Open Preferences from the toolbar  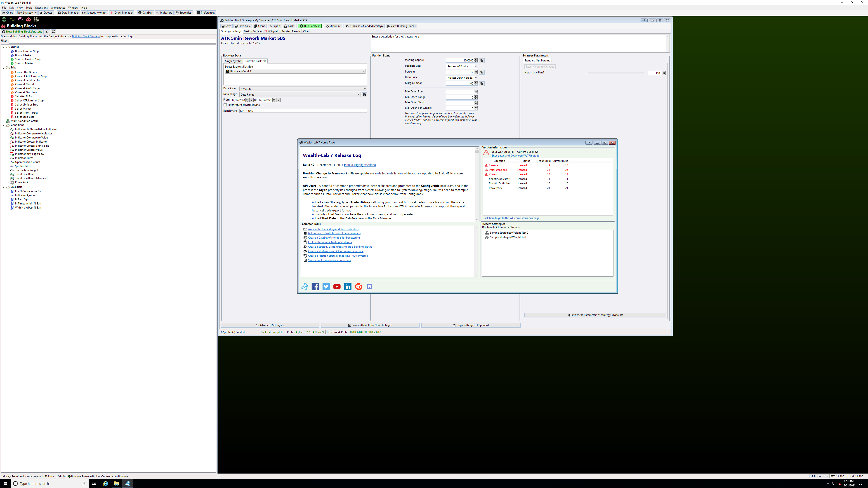pyautogui.click(x=206, y=13)
